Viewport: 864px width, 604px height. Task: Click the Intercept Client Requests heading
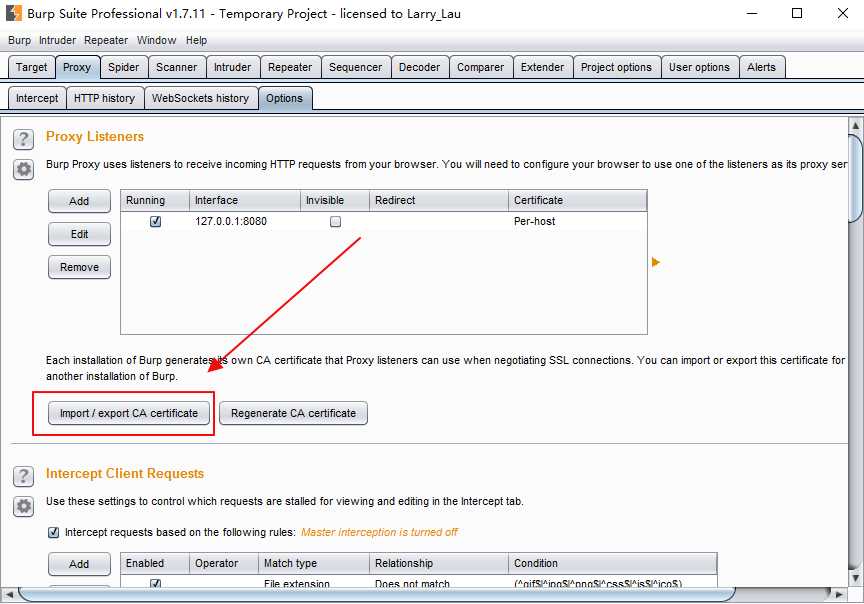tap(125, 474)
